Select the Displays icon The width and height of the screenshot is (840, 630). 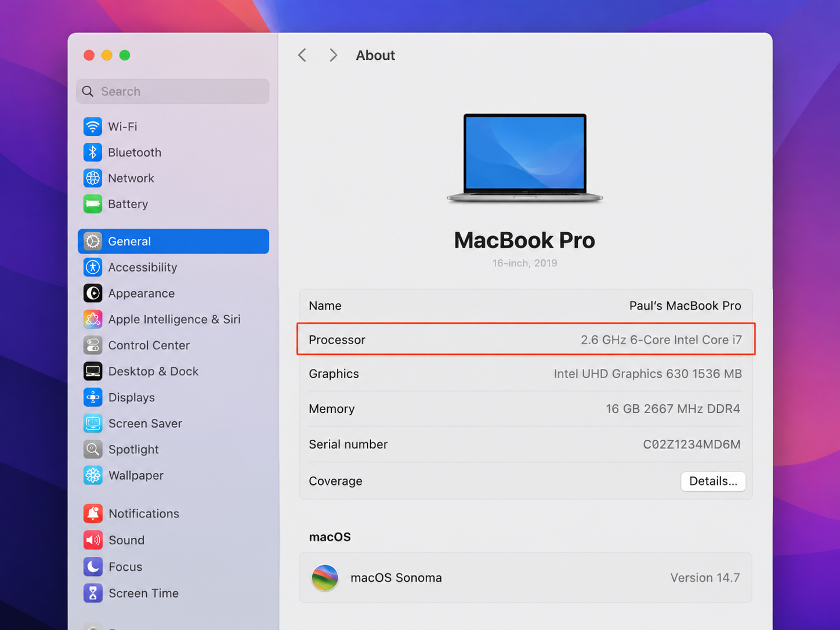click(93, 397)
